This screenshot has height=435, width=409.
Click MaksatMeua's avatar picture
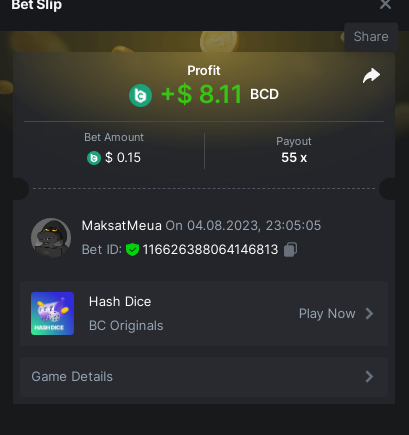click(x=51, y=238)
